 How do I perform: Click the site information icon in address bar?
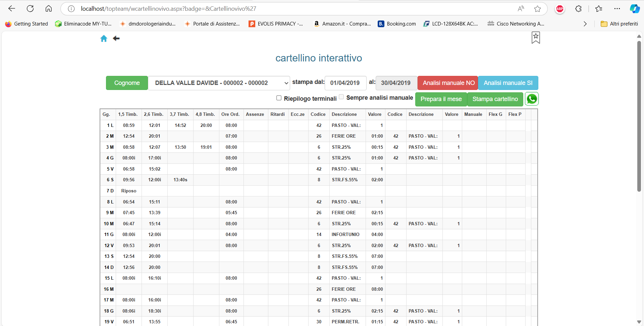[71, 9]
